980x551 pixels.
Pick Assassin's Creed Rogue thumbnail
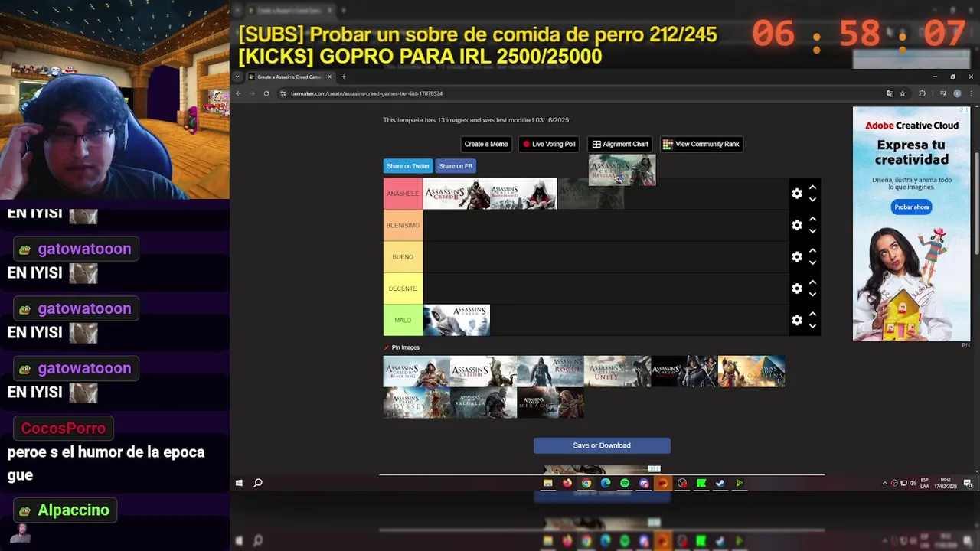550,371
